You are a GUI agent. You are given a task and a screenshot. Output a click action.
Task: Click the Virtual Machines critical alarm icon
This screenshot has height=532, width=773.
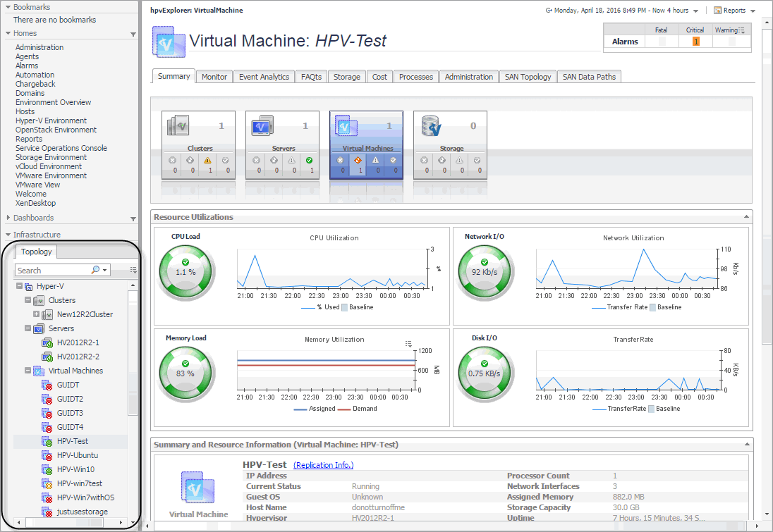click(x=358, y=161)
